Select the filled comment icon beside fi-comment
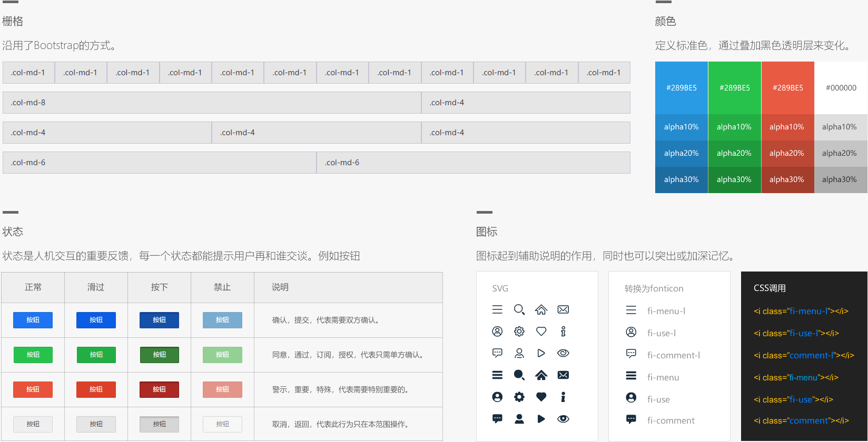Screen dimensions: 868x442 (x=631, y=419)
